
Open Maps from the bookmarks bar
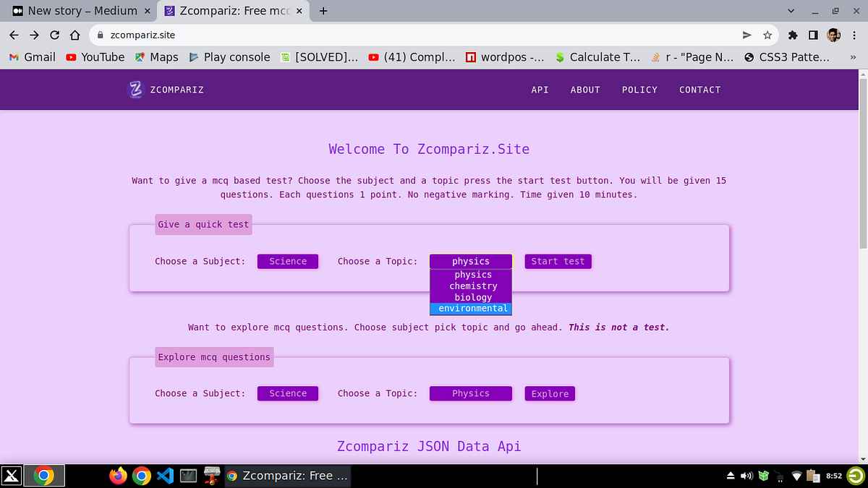156,57
